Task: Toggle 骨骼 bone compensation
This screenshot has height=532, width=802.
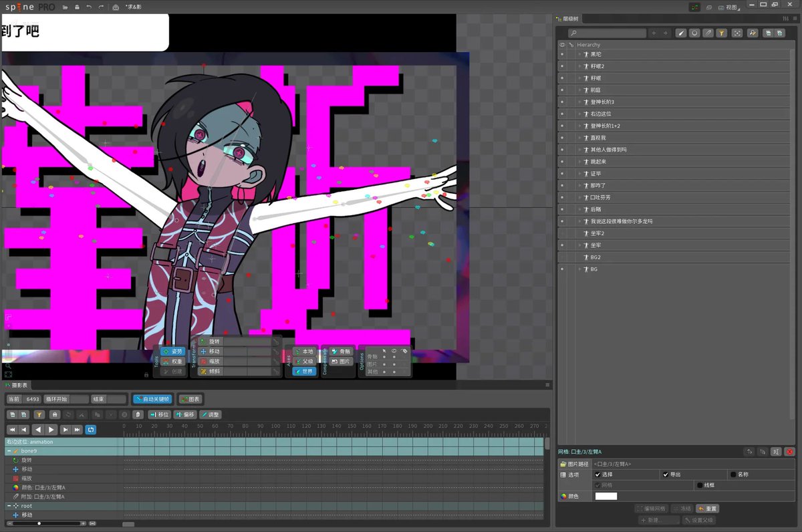Action: [342, 352]
